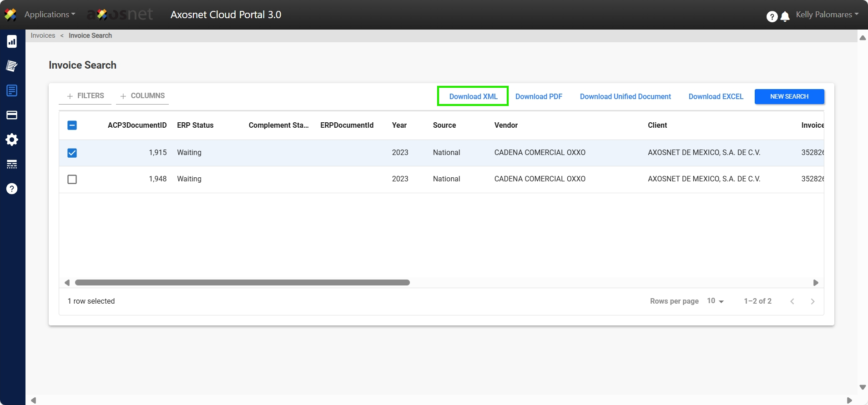
Task: Open help icon in top header
Action: tap(772, 17)
